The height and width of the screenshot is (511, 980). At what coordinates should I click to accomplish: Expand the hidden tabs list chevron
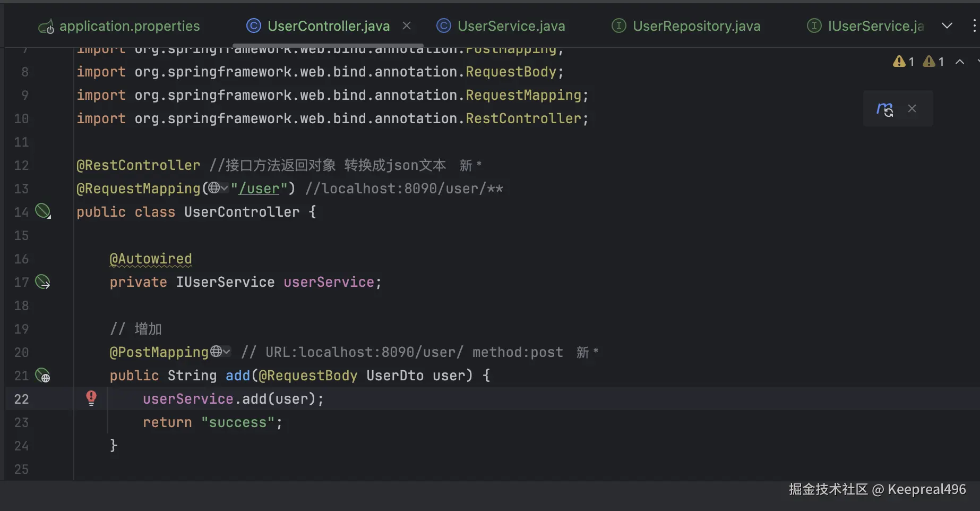[x=947, y=25]
